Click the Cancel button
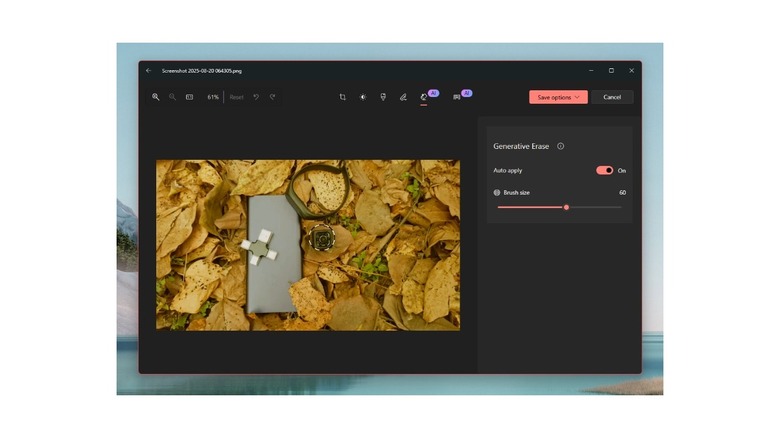Image resolution: width=780 pixels, height=438 pixels. pyautogui.click(x=612, y=97)
